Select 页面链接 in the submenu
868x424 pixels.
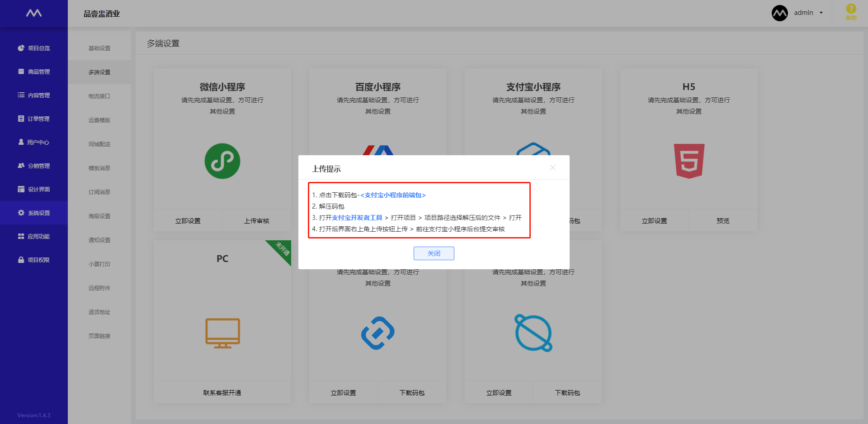pos(99,336)
